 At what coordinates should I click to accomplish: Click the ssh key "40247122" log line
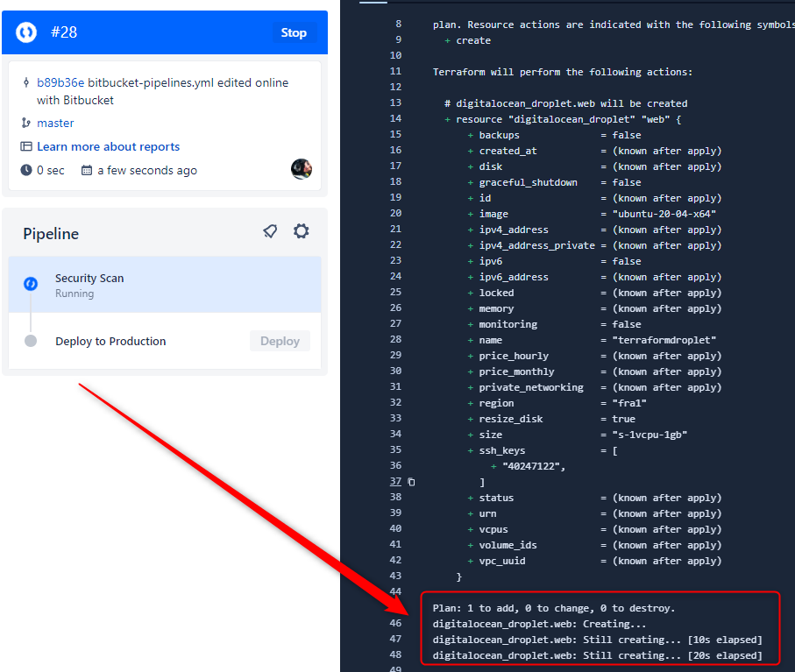[x=528, y=466]
